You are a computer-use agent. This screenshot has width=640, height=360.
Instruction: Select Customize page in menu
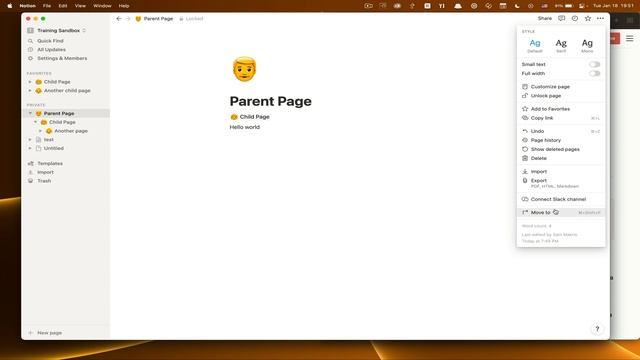561,87
